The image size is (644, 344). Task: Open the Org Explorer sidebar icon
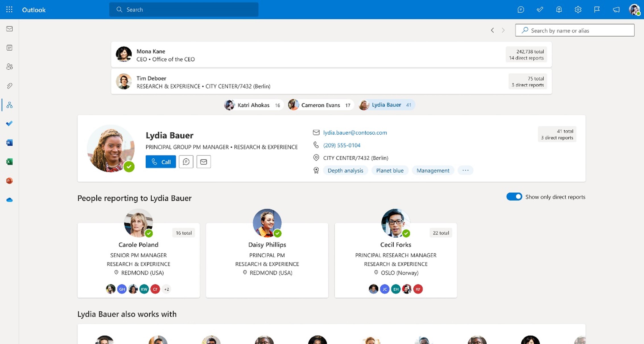(x=9, y=105)
